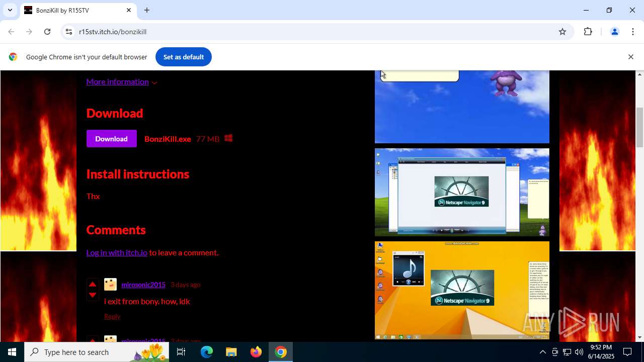Screen dimensions: 644x362
Task: Open '3 days ago' comment permalink
Action: point(185,285)
